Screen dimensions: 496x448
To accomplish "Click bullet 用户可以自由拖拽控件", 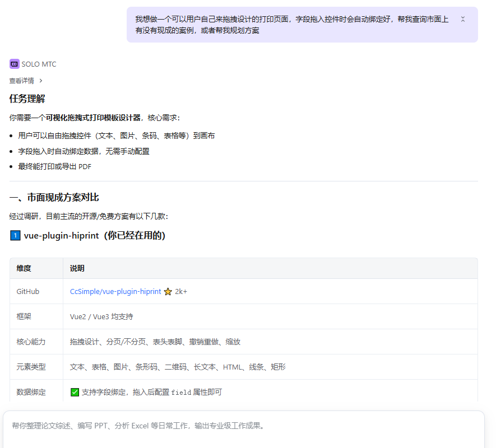I will click(117, 136).
